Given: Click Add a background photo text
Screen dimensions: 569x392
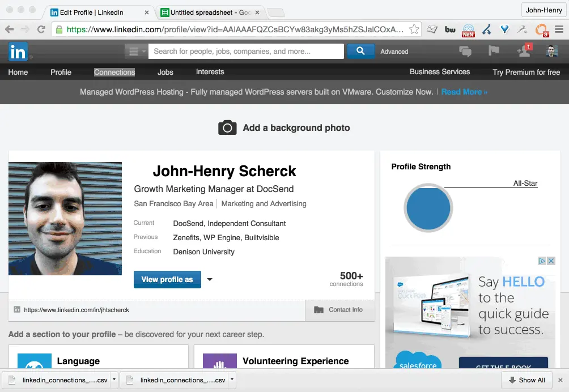Looking at the screenshot, I should click(296, 127).
